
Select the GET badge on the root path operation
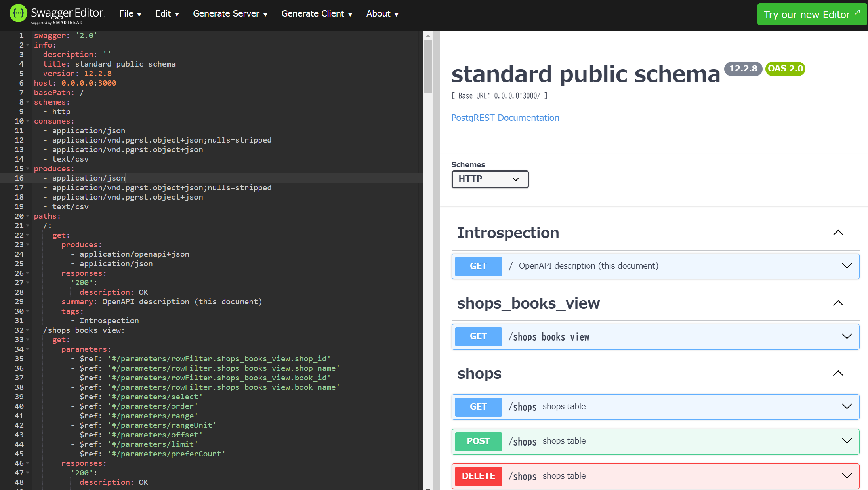478,266
